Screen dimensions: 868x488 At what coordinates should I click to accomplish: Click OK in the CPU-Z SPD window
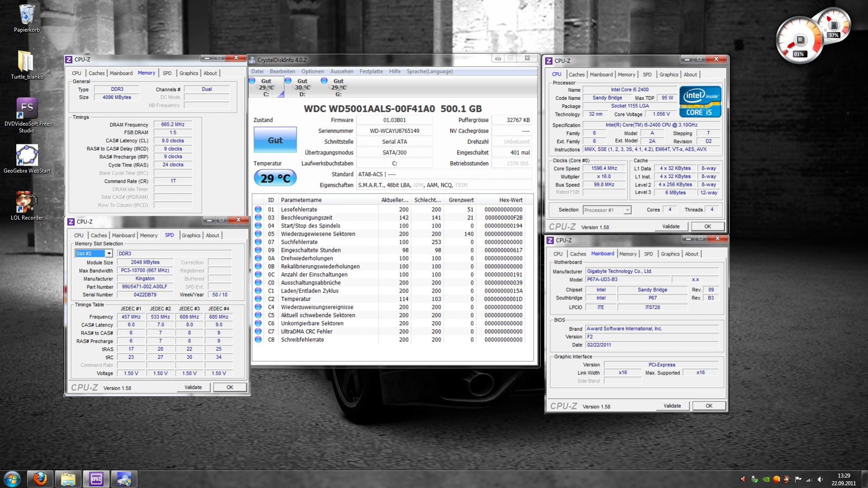(x=230, y=387)
